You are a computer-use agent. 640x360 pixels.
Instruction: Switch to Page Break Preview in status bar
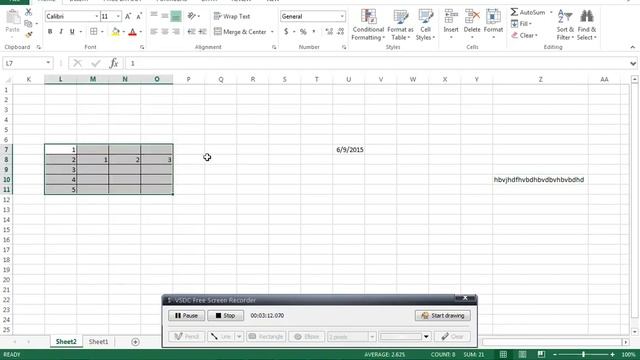pos(541,354)
